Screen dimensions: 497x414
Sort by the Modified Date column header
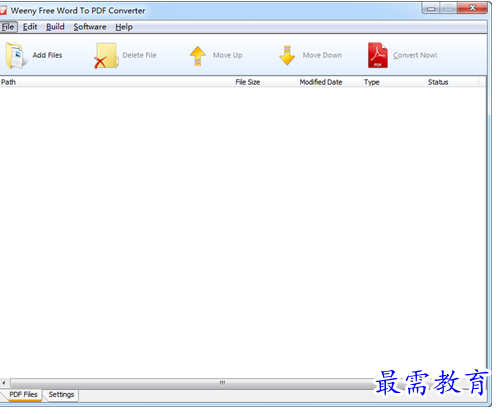coord(330,82)
